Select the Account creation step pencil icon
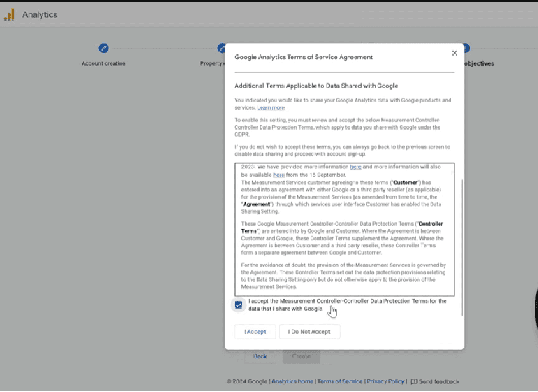Image resolution: width=538 pixels, height=392 pixels. pyautogui.click(x=104, y=48)
